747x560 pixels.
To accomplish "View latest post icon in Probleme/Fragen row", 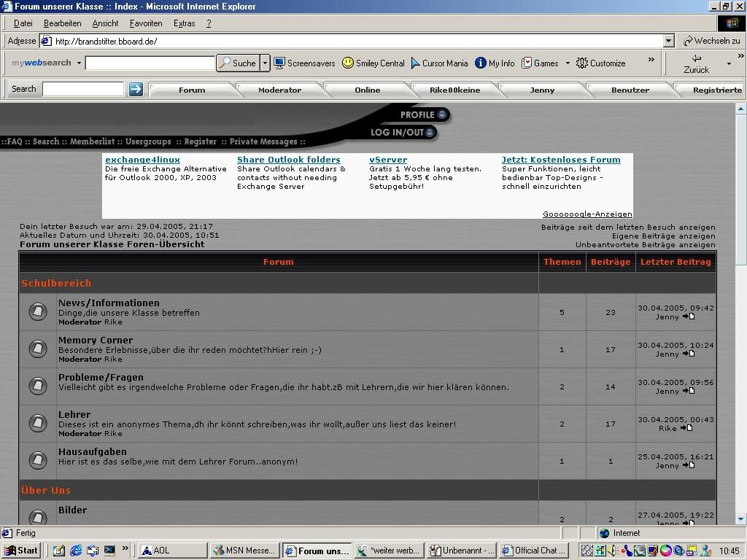I will click(x=689, y=391).
